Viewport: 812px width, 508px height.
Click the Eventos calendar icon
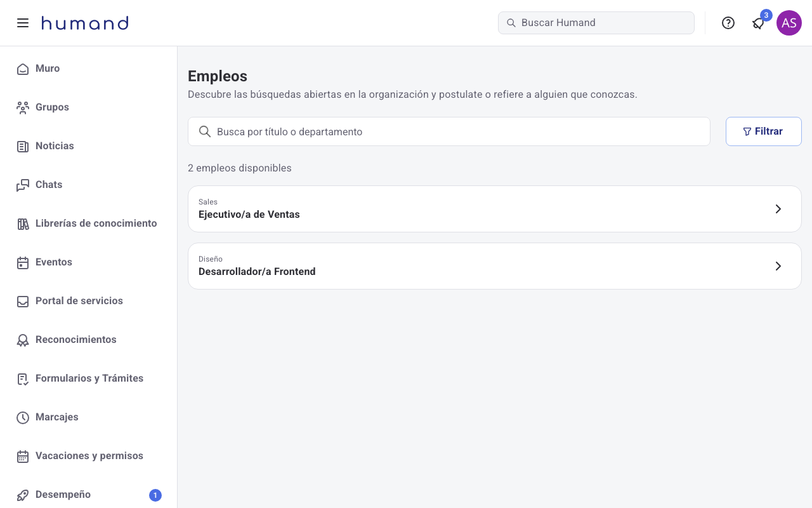(23, 262)
